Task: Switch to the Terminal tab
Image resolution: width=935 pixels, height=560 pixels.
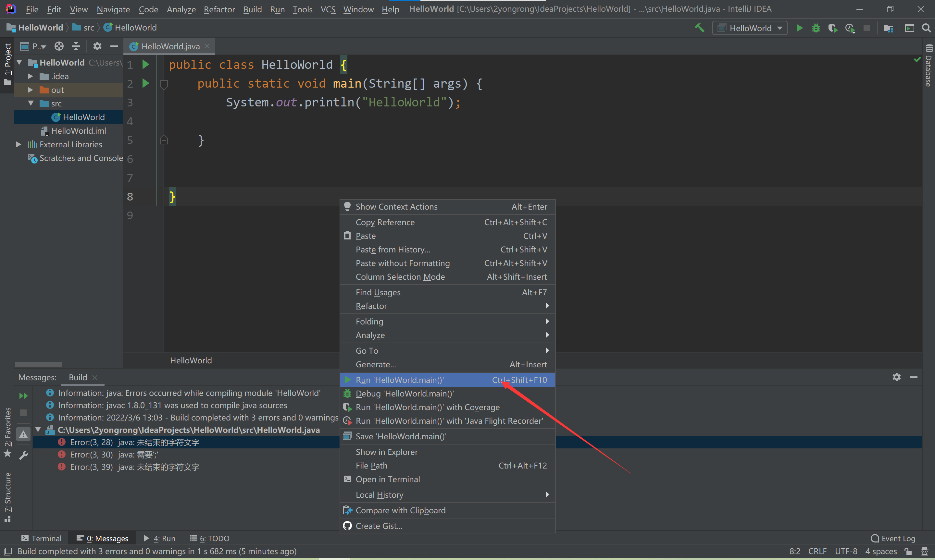Action: pyautogui.click(x=42, y=538)
